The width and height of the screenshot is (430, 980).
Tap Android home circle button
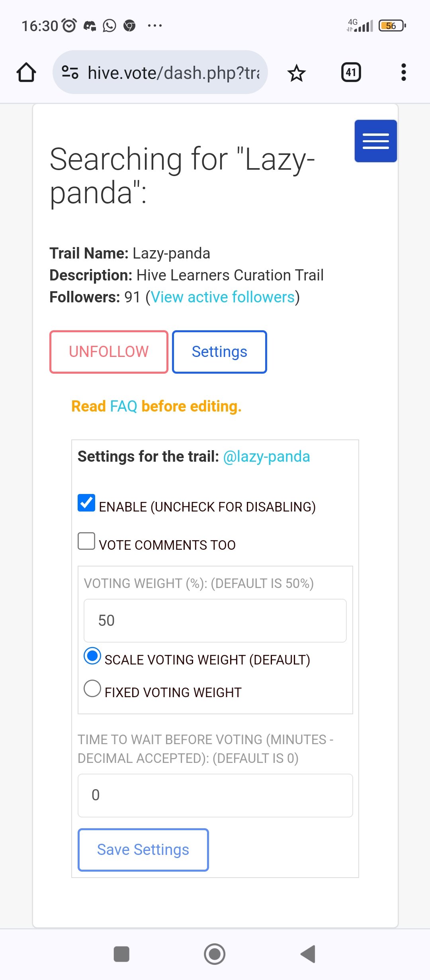click(x=215, y=954)
